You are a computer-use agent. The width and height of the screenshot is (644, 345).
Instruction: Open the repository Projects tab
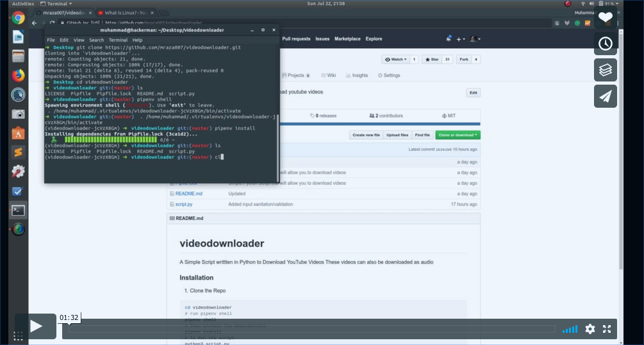(x=296, y=75)
